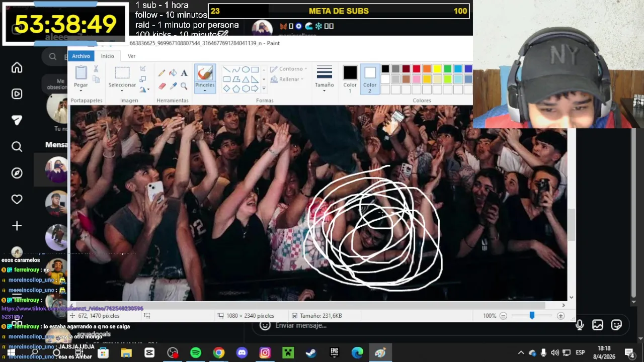Click the Copy icon in Portapapeles
The image size is (644, 362).
click(x=96, y=79)
